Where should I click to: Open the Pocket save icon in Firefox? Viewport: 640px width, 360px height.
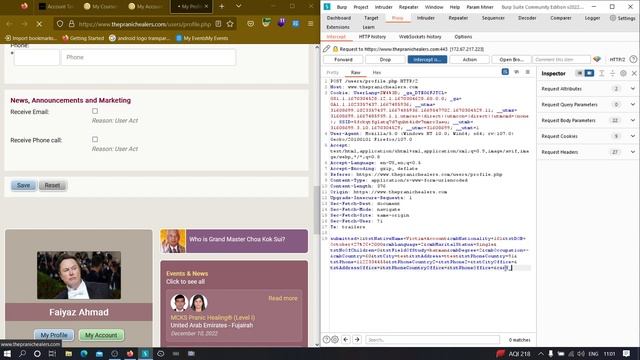pos(251,24)
